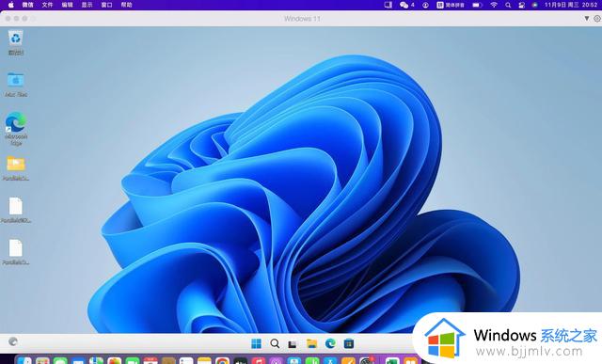This screenshot has width=602, height=364.
Task: Open the Wi-Fi status menu
Action: coord(494,5)
